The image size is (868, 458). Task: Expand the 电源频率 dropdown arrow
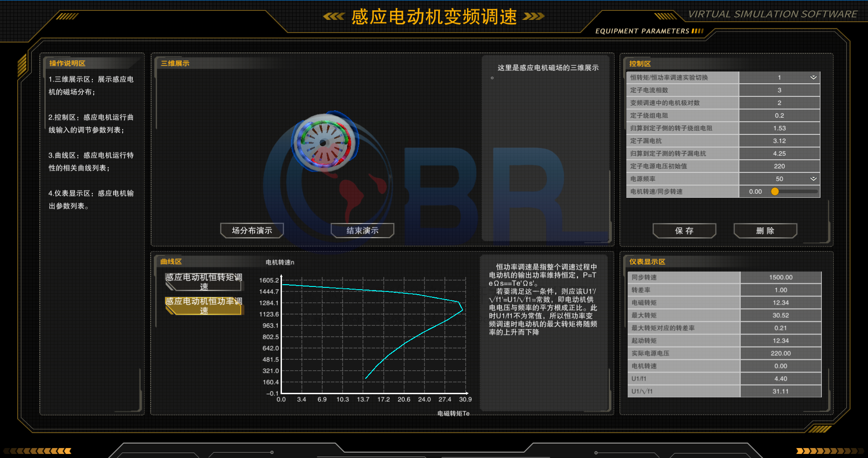pyautogui.click(x=813, y=179)
